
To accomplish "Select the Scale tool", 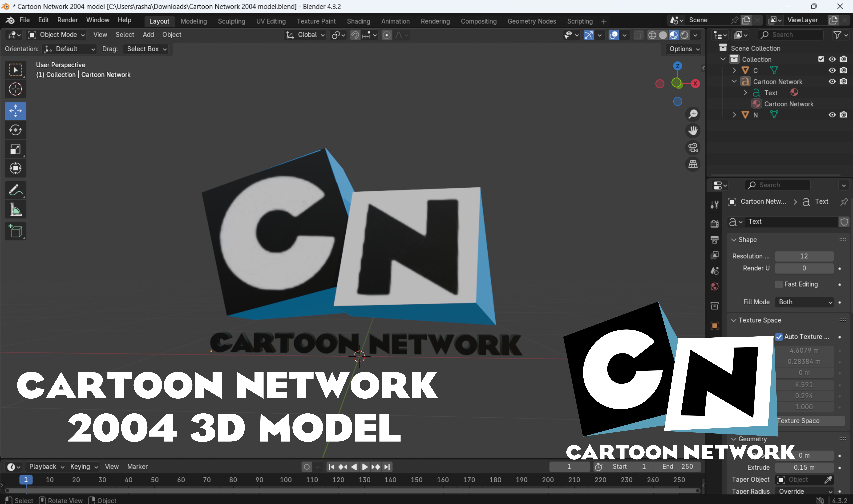I will (15, 149).
